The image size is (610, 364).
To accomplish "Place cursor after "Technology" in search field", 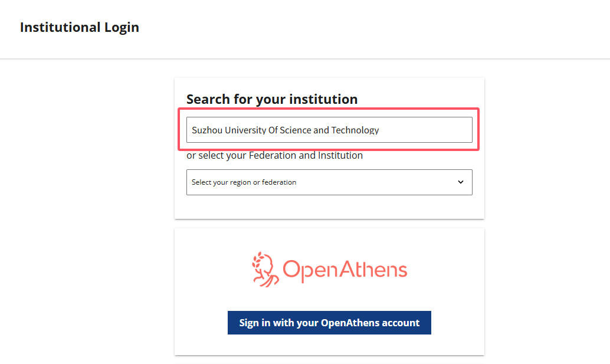I will (380, 130).
